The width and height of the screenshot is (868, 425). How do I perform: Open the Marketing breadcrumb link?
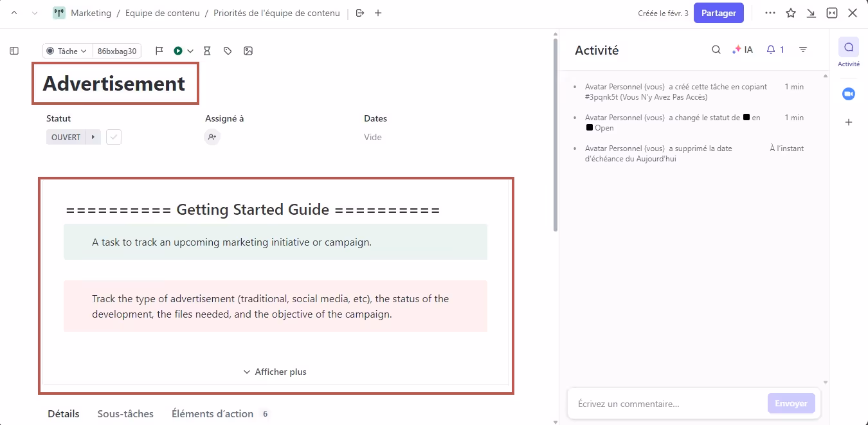[92, 12]
